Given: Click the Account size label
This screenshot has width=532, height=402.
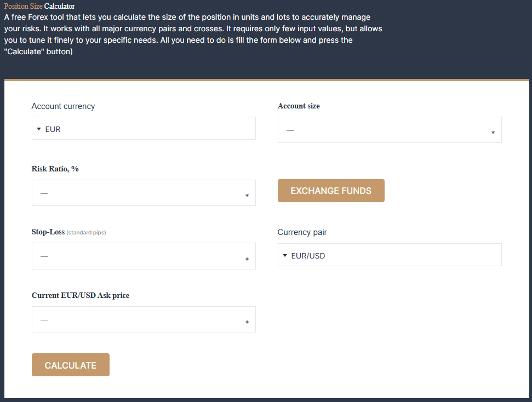Looking at the screenshot, I should tap(299, 106).
